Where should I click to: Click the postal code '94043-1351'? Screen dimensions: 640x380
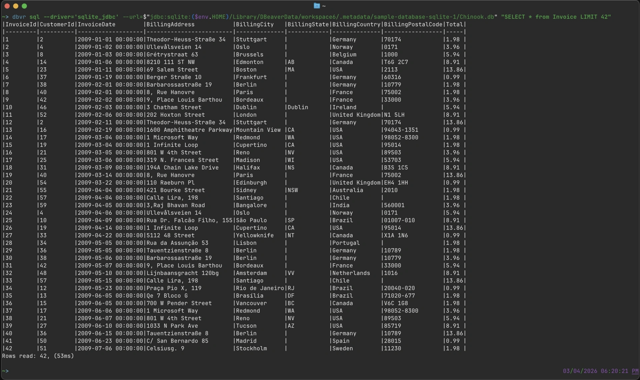pos(401,130)
